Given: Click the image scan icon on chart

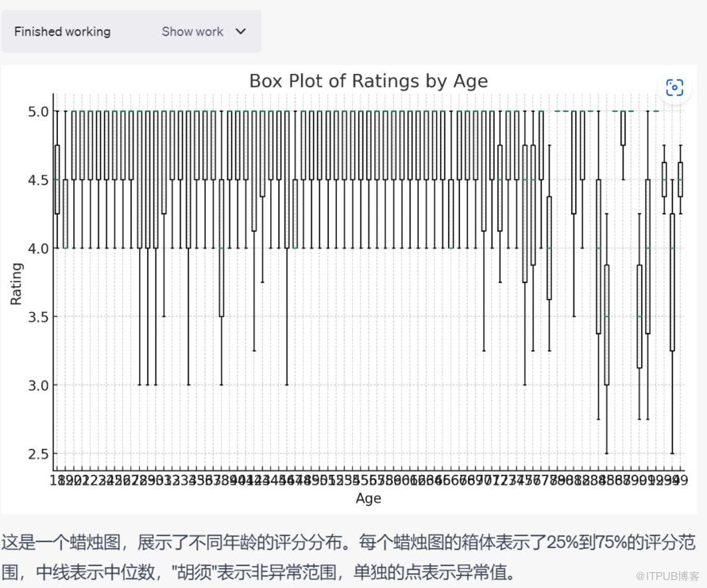Looking at the screenshot, I should click(x=674, y=87).
